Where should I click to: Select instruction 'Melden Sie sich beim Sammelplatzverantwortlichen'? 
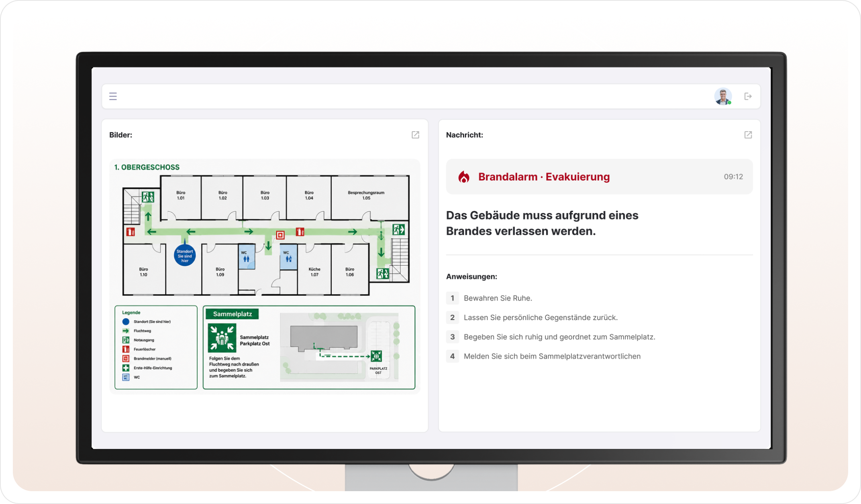[552, 356]
